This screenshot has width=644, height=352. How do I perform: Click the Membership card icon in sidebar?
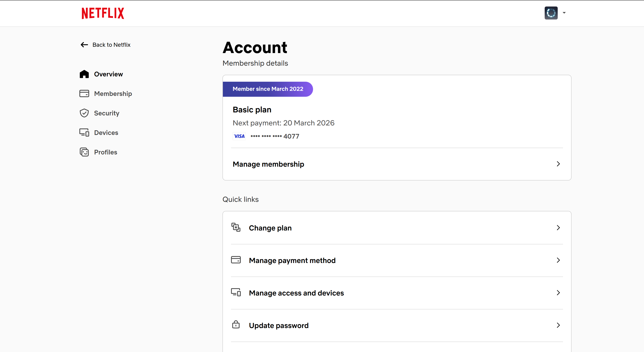(84, 94)
